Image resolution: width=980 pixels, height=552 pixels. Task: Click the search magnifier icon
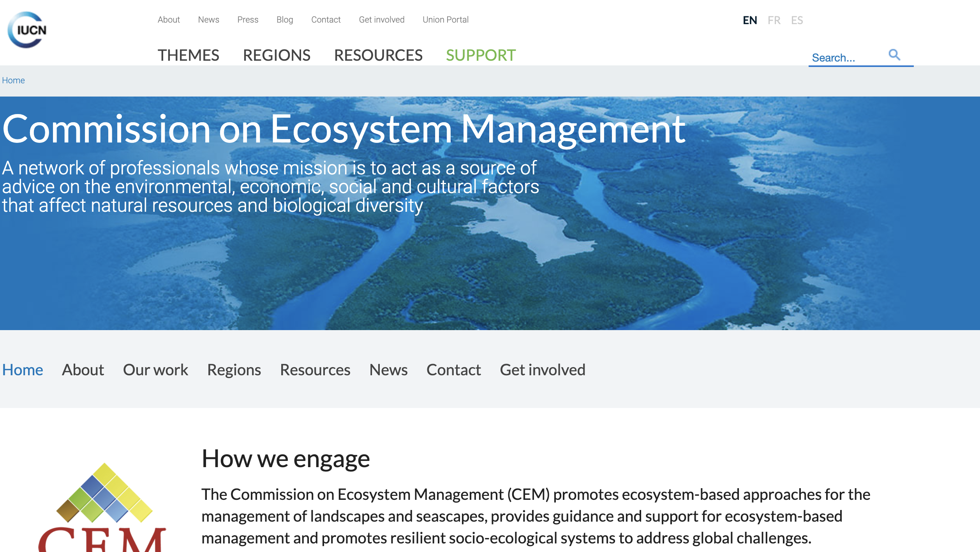(894, 55)
